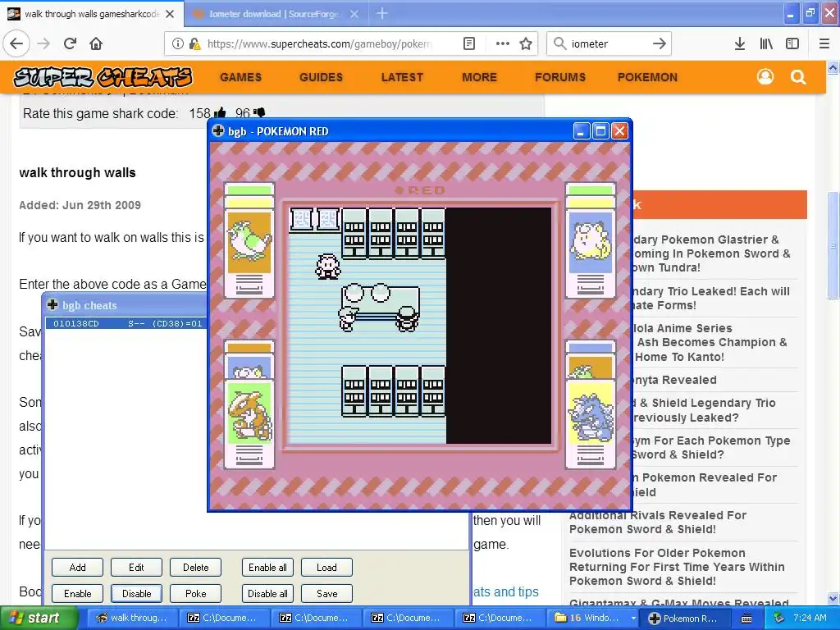The height and width of the screenshot is (630, 840).
Task: Open the LATEST menu
Action: 402,77
